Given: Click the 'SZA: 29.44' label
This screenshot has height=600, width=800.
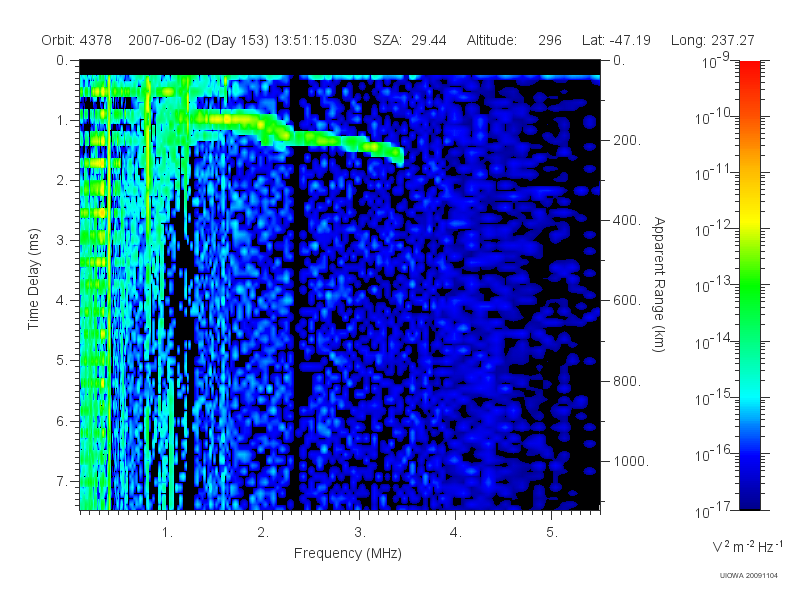Looking at the screenshot, I should coord(410,40).
